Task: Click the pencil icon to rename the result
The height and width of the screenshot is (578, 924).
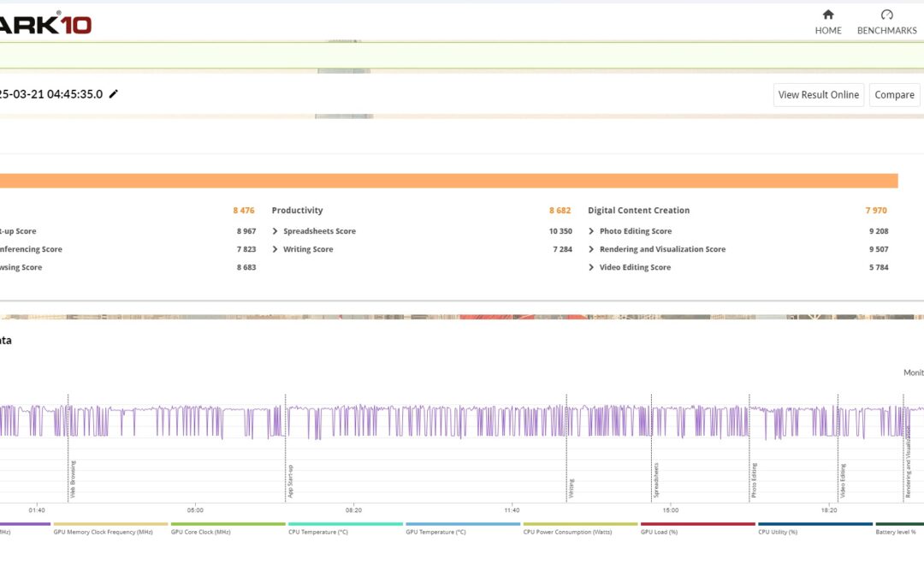Action: 114,94
